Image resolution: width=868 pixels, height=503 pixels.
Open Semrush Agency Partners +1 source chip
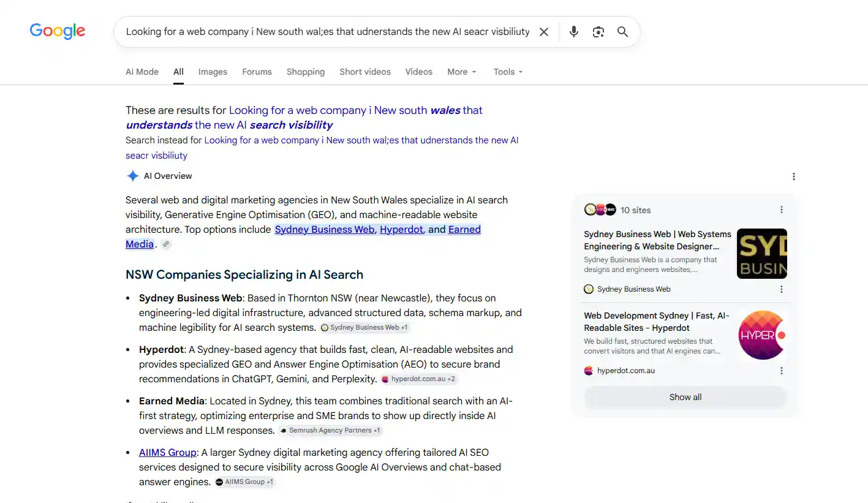330,430
